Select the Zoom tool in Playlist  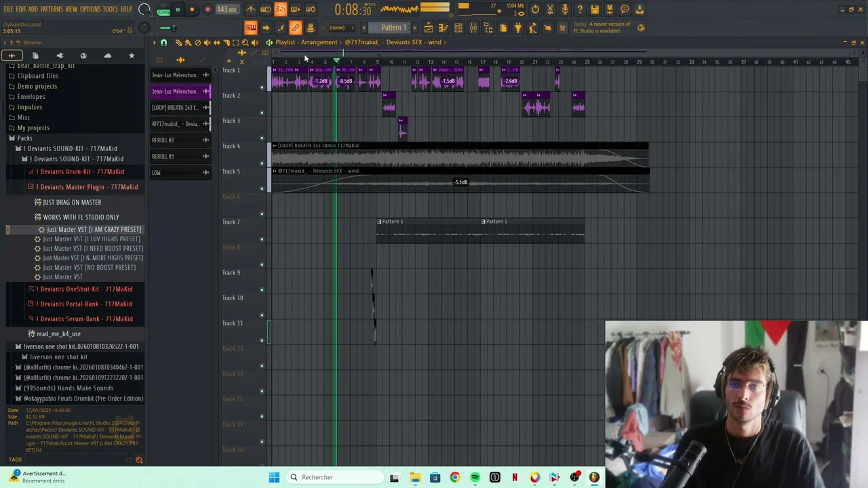(x=245, y=43)
